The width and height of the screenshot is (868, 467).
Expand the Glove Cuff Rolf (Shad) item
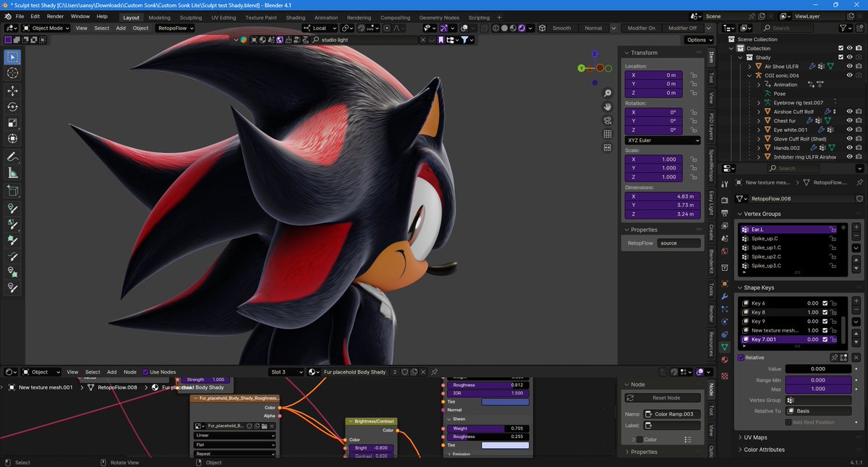point(759,139)
